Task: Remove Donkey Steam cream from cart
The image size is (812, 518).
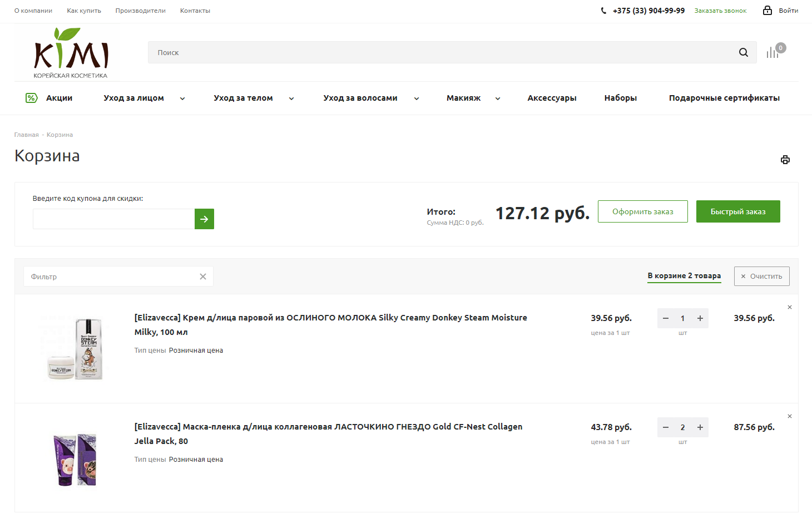Action: (790, 307)
